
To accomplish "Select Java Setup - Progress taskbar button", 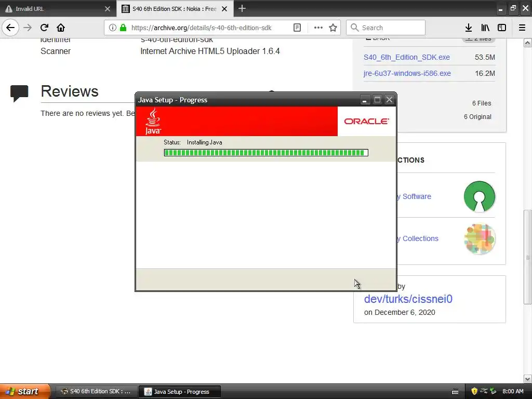I will [180, 392].
